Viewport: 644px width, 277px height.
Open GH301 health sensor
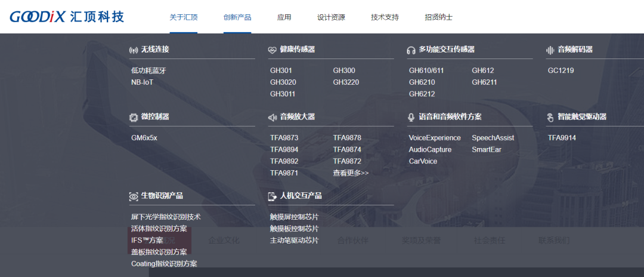pos(281,70)
